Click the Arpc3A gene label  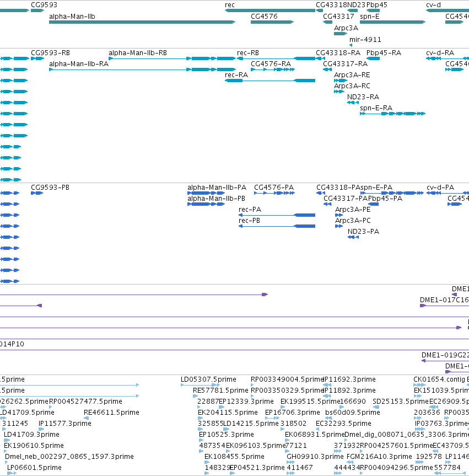(346, 28)
